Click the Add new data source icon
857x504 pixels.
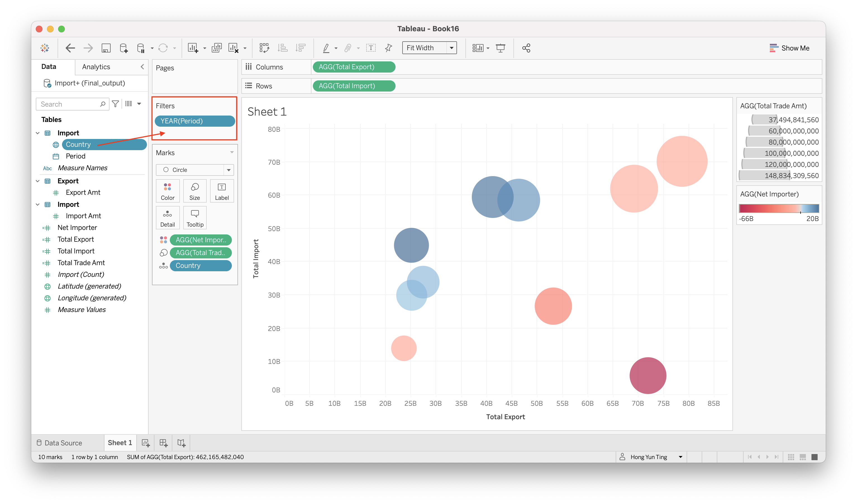pos(124,48)
